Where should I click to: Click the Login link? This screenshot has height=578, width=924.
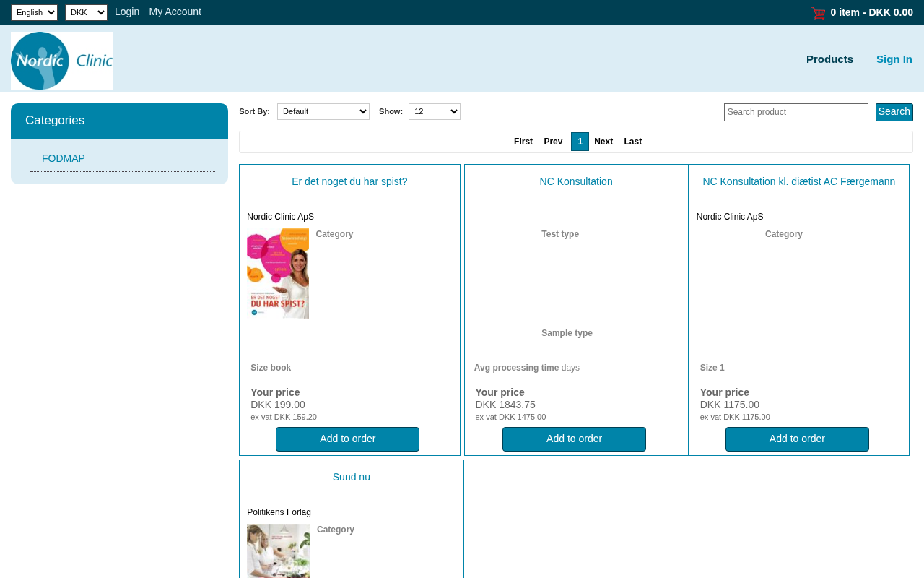pyautogui.click(x=127, y=12)
